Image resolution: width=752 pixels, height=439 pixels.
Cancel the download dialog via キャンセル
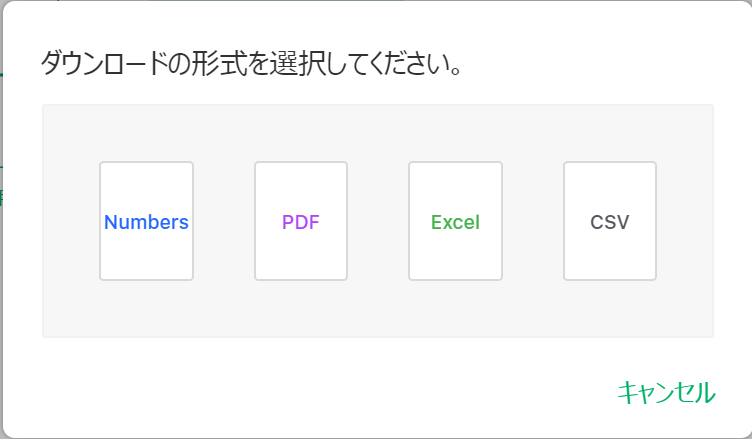tap(666, 392)
